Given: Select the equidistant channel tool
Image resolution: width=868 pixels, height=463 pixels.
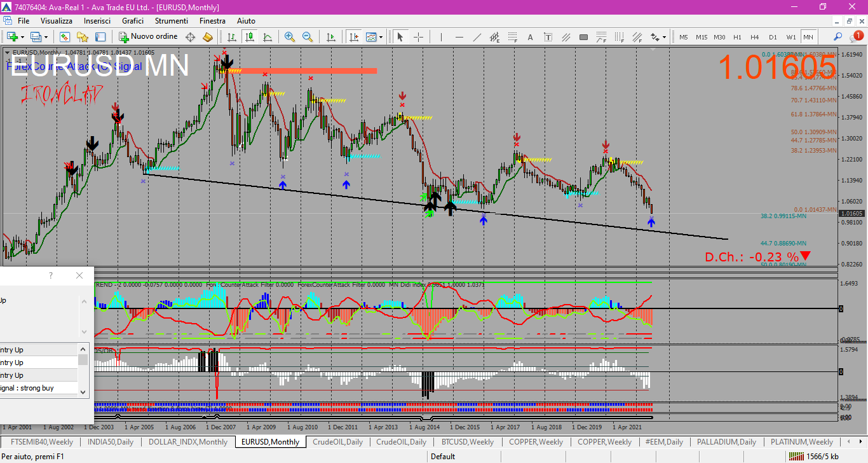Looking at the screenshot, I should pyautogui.click(x=495, y=37).
